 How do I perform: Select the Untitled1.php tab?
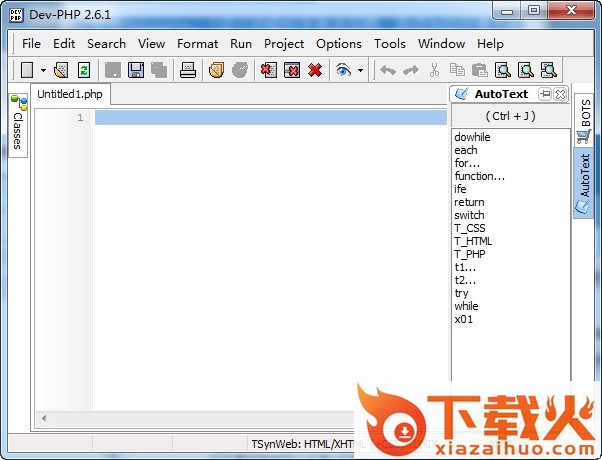(70, 94)
